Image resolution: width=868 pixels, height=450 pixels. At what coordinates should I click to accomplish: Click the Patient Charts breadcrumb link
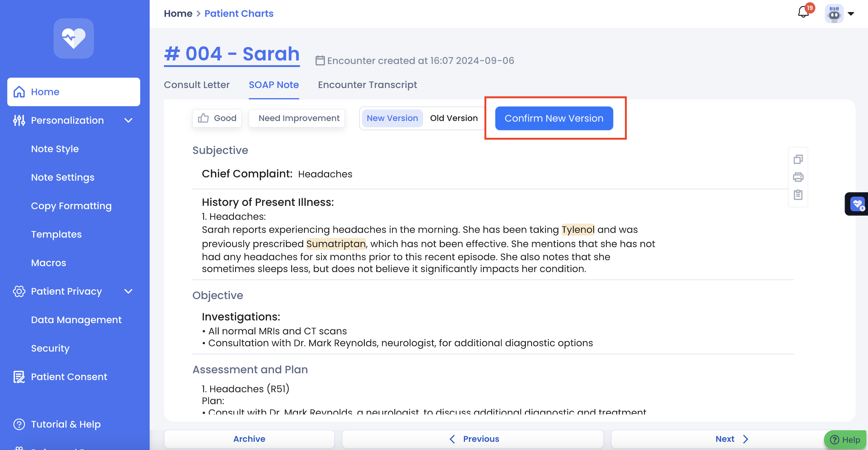click(x=239, y=14)
